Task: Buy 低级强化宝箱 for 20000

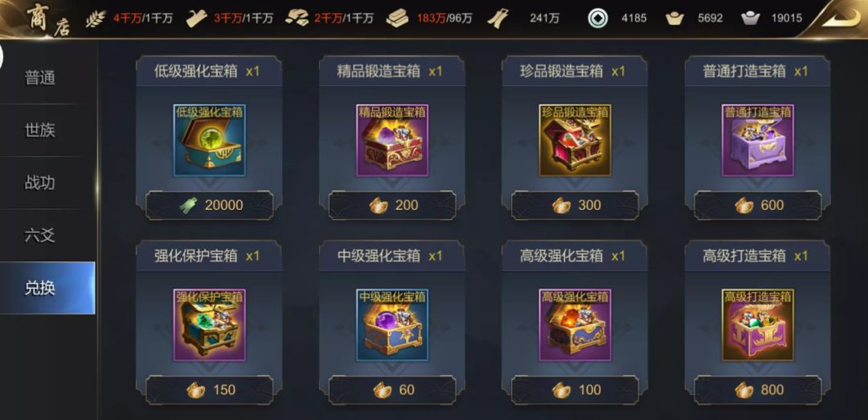Action: (x=209, y=205)
